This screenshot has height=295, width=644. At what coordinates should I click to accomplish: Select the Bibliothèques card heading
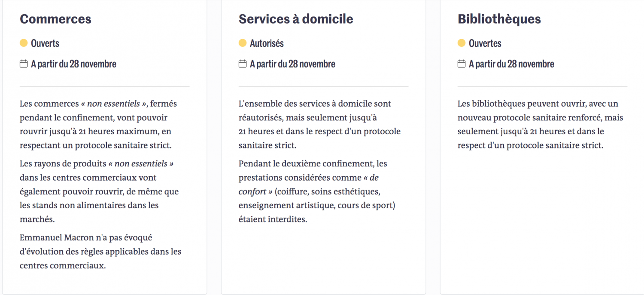pyautogui.click(x=499, y=19)
